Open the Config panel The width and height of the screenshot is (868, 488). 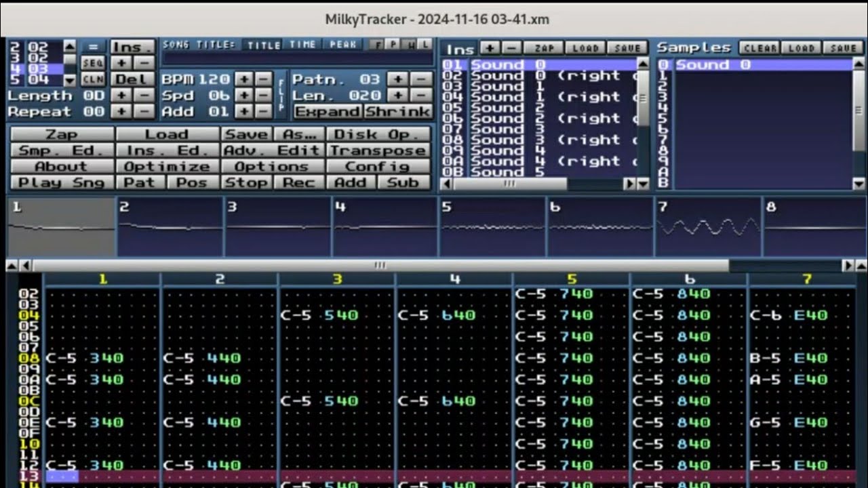pyautogui.click(x=378, y=166)
